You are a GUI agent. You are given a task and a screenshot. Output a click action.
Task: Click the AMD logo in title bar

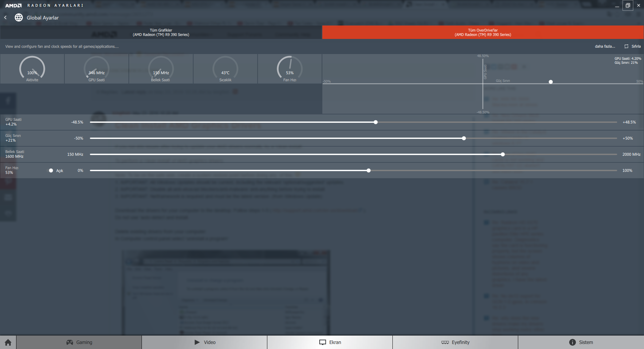point(13,5)
